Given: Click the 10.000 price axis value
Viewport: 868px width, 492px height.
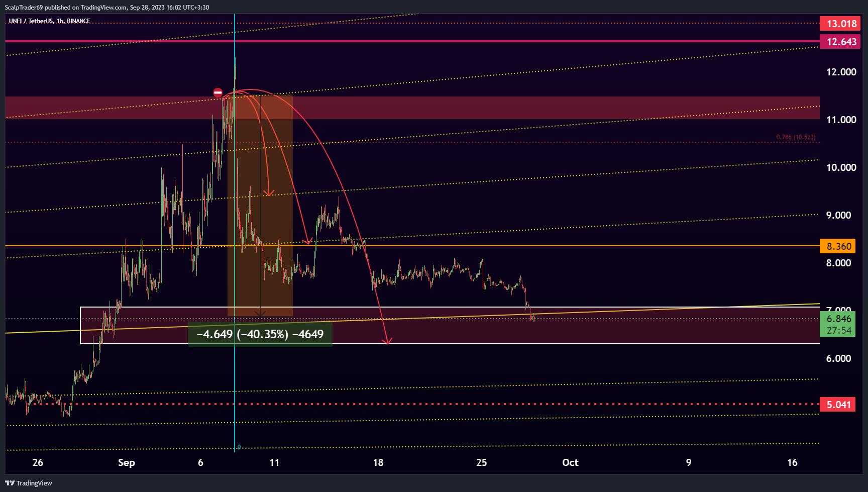Looking at the screenshot, I should coord(841,167).
